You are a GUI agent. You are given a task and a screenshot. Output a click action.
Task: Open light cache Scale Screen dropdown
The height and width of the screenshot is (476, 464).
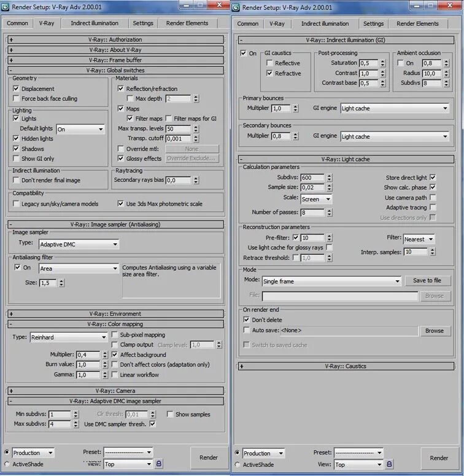point(316,199)
